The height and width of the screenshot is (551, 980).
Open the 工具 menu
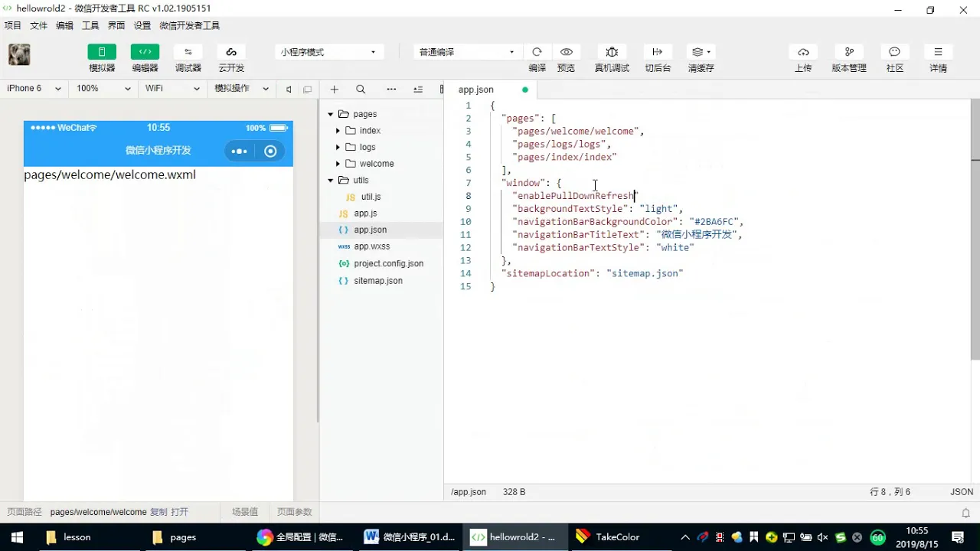coord(90,25)
